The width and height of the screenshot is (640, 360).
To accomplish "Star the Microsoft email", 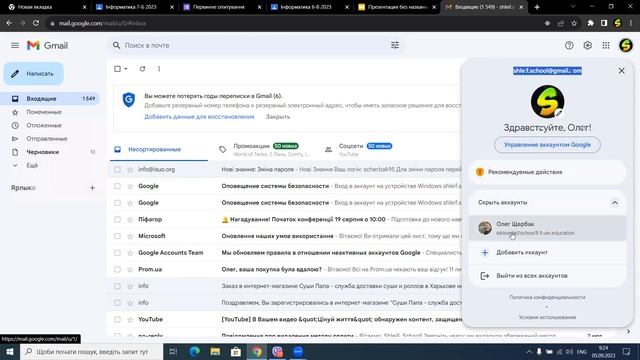I will tap(130, 236).
